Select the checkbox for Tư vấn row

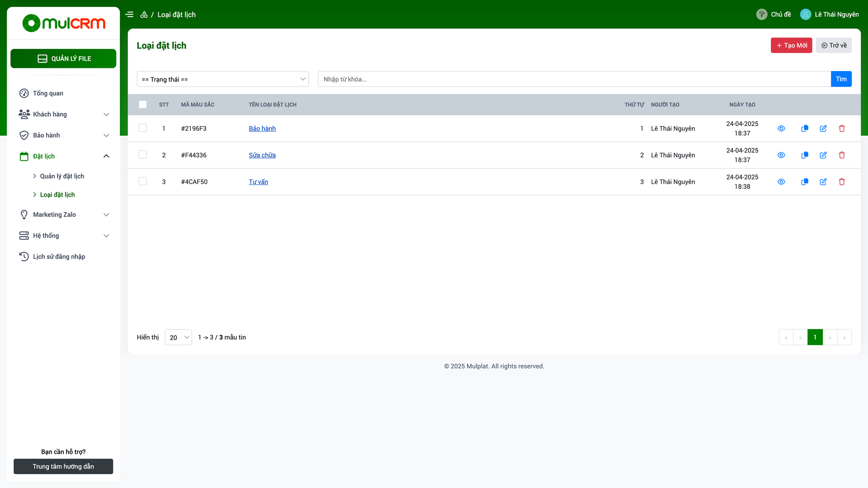143,181
